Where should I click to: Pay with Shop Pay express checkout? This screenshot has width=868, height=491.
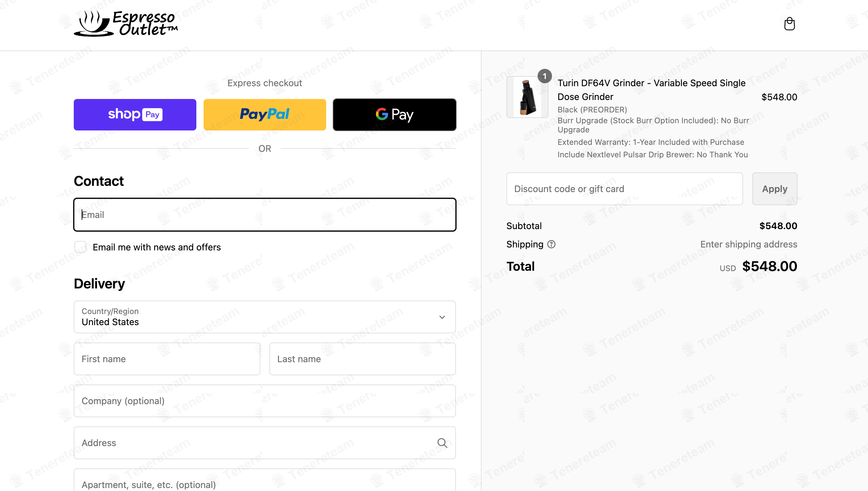pos(135,115)
